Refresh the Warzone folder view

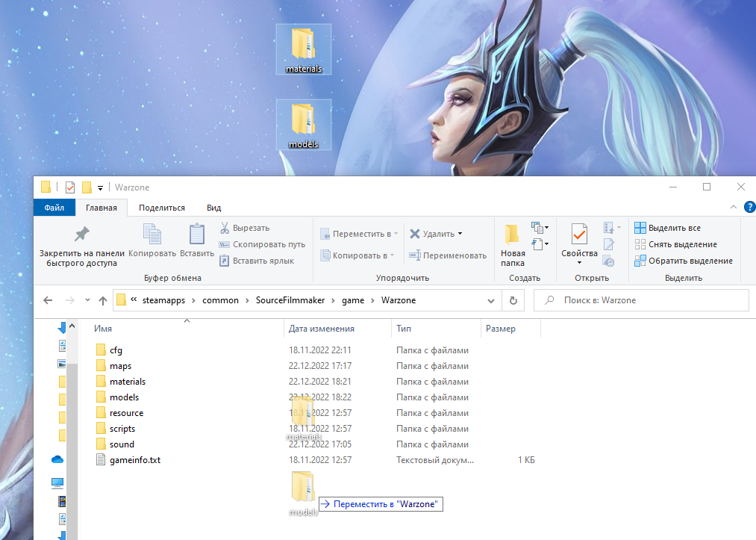click(513, 301)
